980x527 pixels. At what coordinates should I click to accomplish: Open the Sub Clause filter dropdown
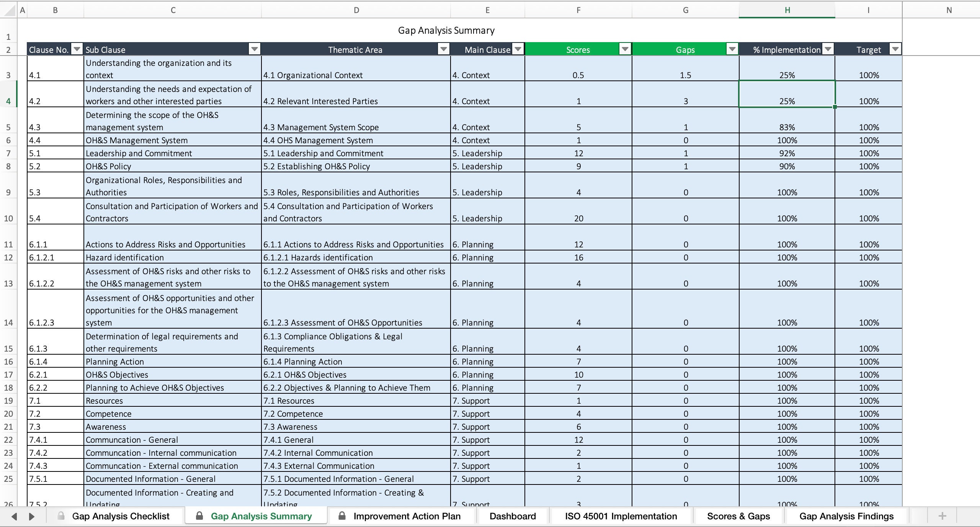pos(253,49)
